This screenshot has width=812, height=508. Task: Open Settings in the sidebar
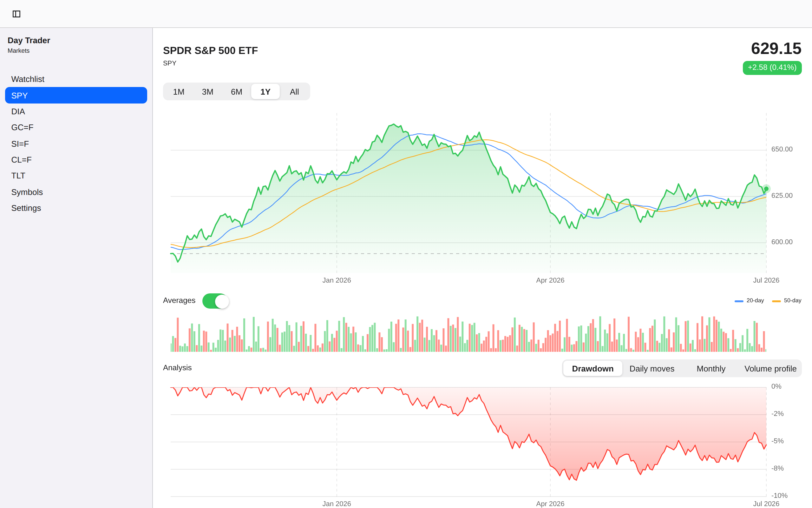pyautogui.click(x=76, y=208)
